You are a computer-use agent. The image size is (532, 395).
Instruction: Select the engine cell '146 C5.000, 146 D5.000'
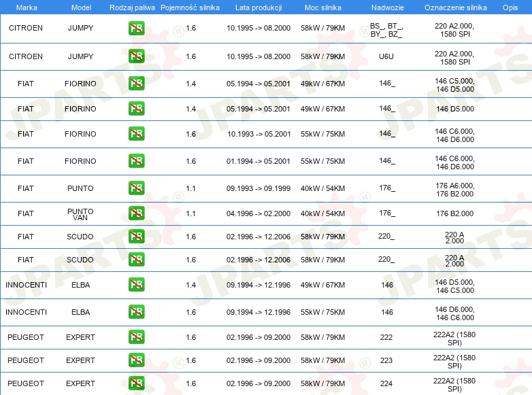pyautogui.click(x=455, y=85)
